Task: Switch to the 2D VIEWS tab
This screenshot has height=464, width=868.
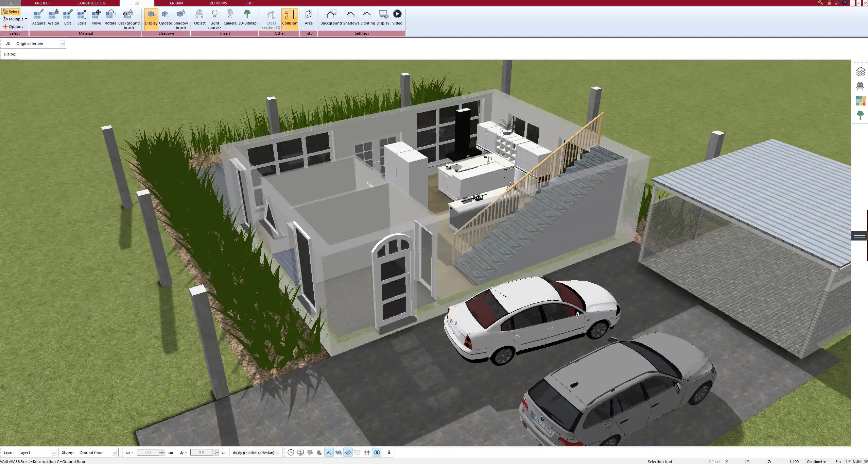Action: point(218,3)
